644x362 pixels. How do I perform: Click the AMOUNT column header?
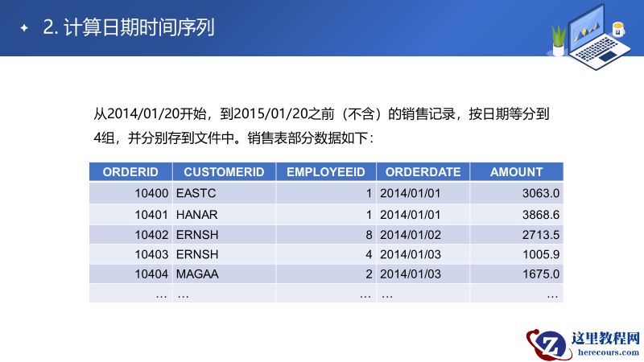[516, 171]
